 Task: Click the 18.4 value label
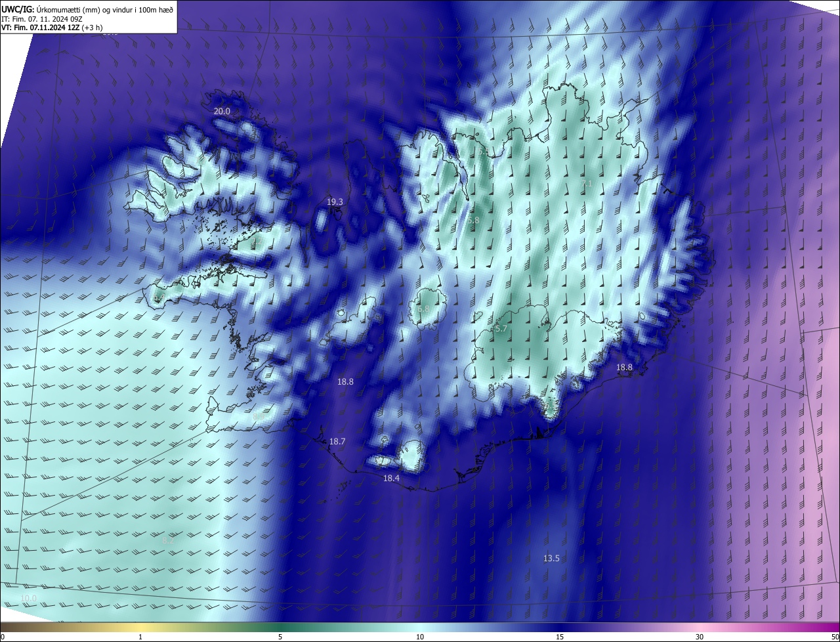391,479
